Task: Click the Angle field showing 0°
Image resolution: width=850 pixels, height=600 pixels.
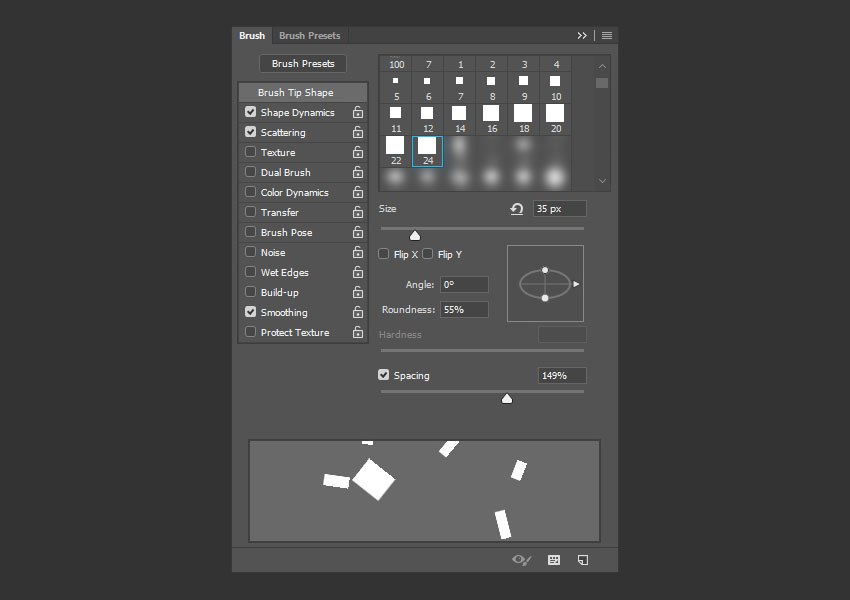Action: pyautogui.click(x=464, y=285)
